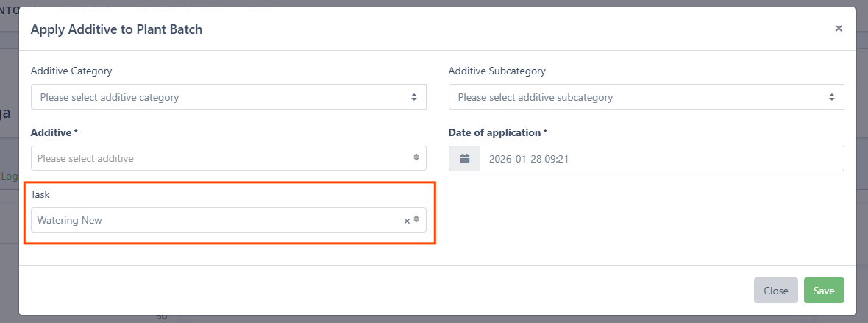
Task: Click the arrow icon in the Task field
Action: [x=416, y=220]
